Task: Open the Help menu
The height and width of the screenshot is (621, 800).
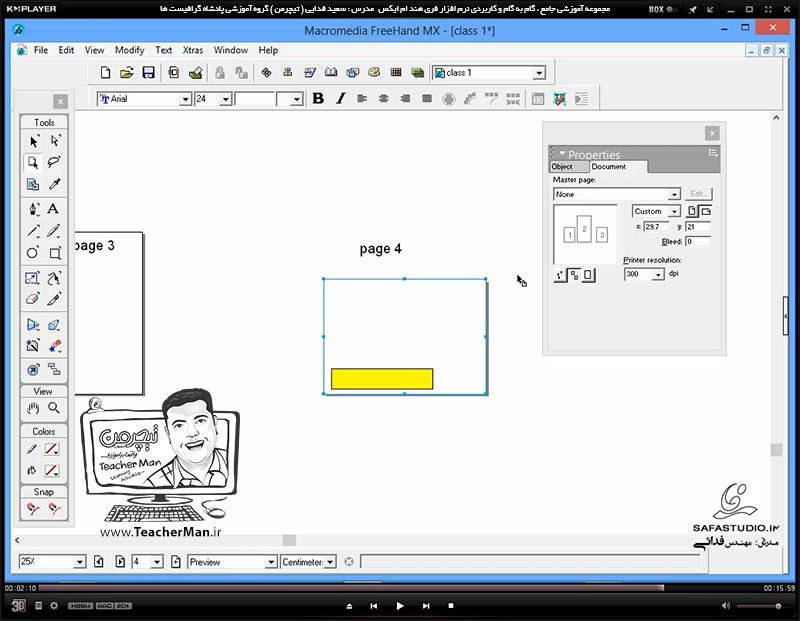Action: (268, 50)
